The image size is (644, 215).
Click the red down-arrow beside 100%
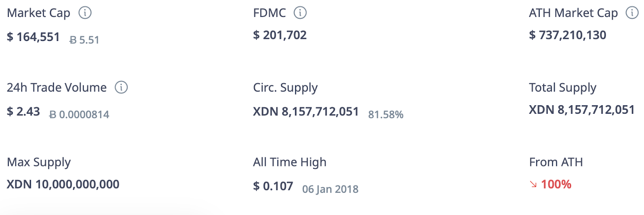tap(533, 184)
